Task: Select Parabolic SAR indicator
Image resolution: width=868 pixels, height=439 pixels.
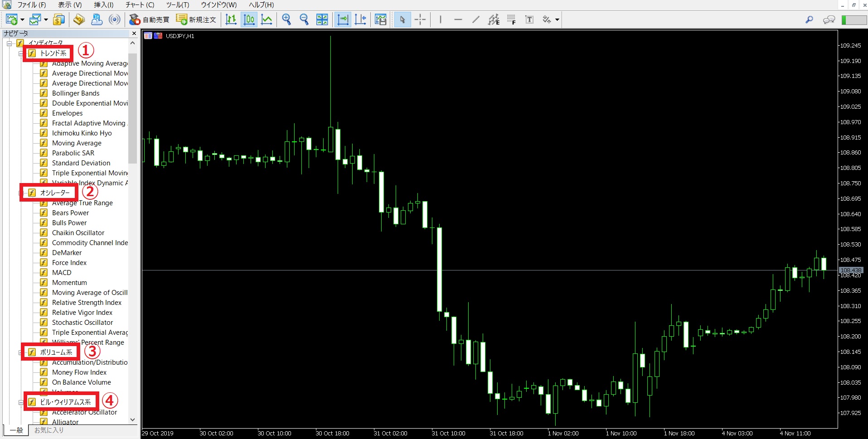Action: click(x=73, y=153)
